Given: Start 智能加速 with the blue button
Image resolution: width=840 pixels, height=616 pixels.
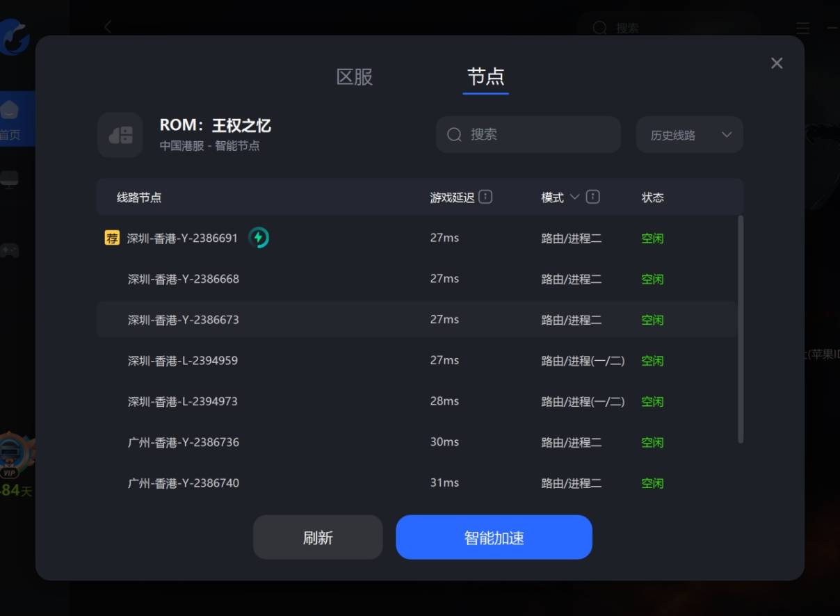Looking at the screenshot, I should click(x=494, y=537).
